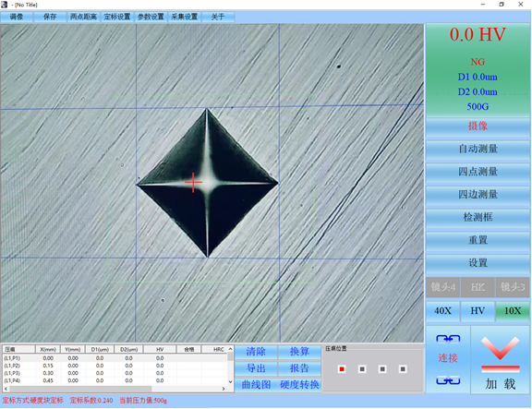
Task: Select the fourth indentation position square
Action: (x=403, y=369)
